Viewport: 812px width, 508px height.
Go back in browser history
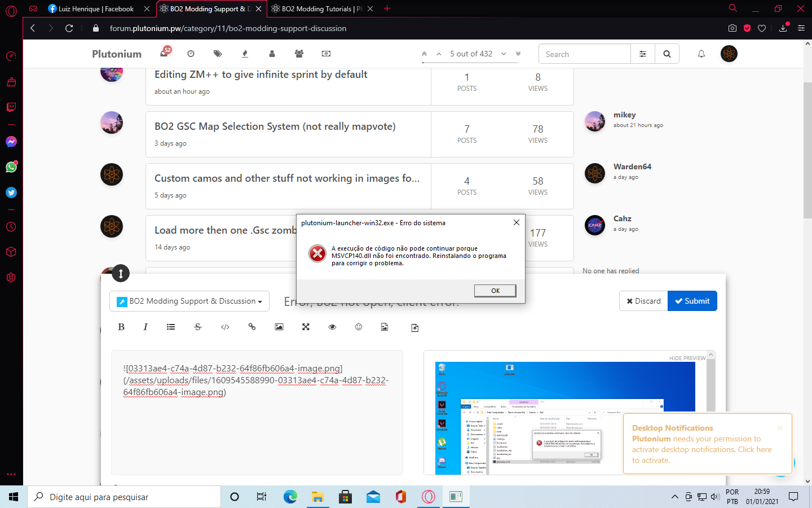33,28
